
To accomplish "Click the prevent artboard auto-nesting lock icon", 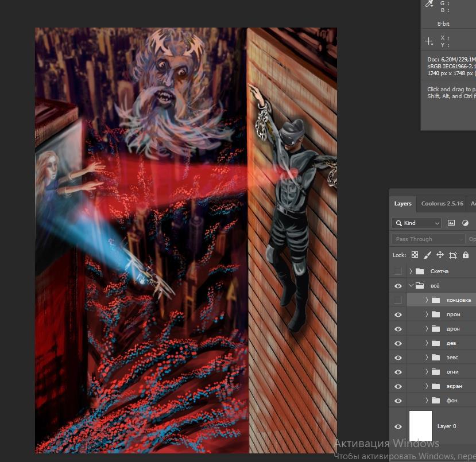I will [x=452, y=255].
